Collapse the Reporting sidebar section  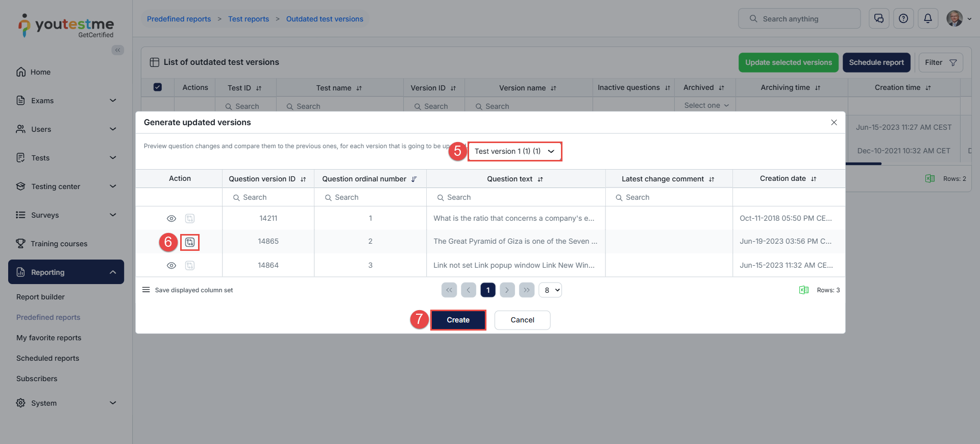coord(66,272)
